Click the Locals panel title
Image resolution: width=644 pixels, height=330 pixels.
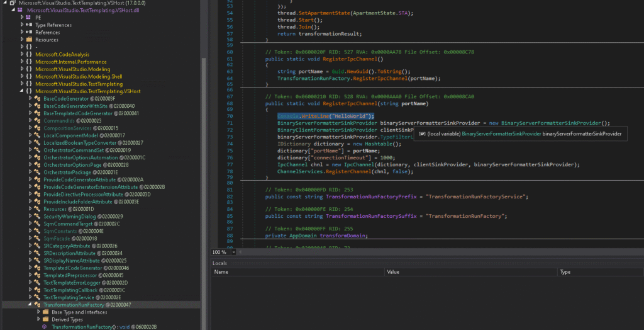coord(219,263)
